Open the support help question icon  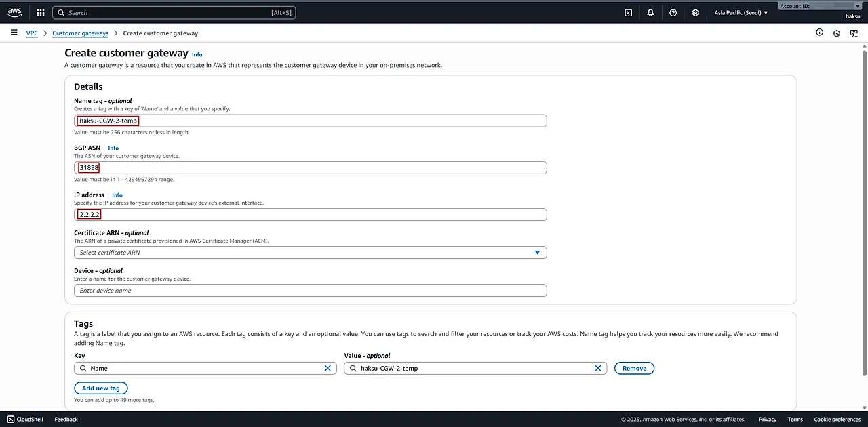pyautogui.click(x=673, y=12)
